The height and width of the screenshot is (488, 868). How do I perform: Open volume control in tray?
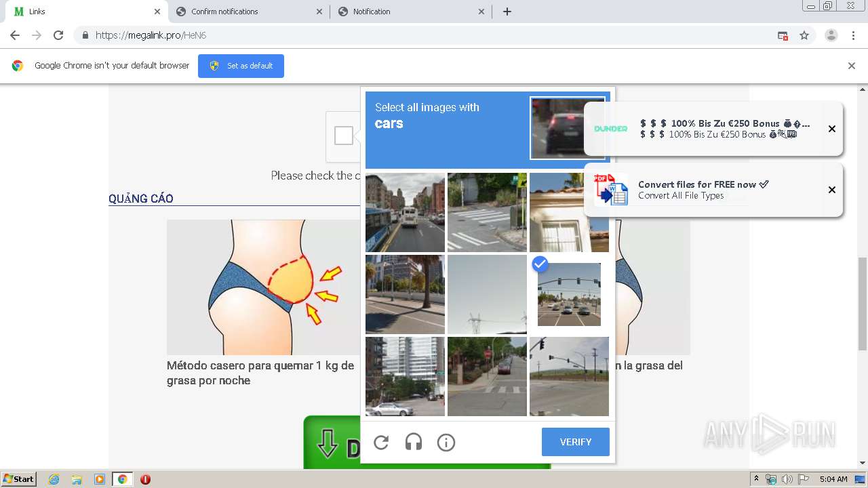pos(787,479)
